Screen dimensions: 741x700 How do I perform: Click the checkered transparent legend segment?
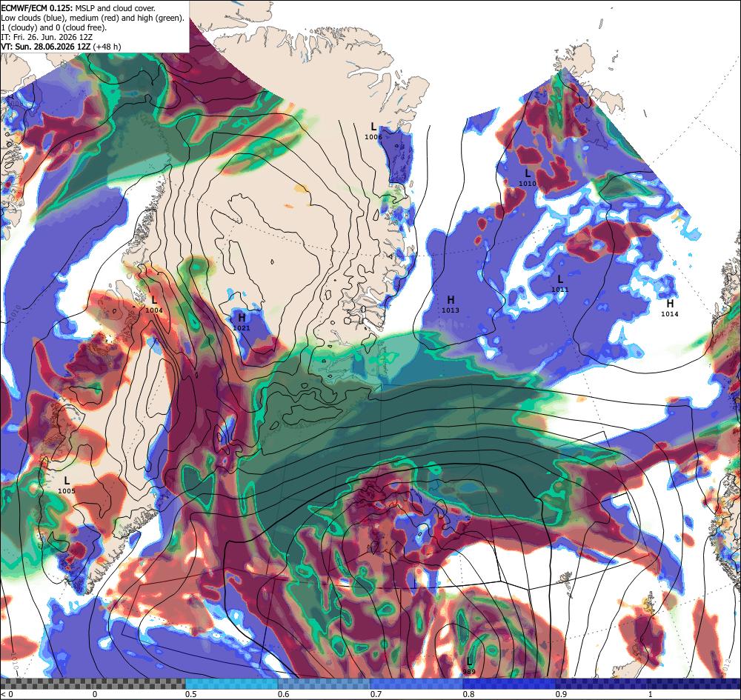[93, 684]
